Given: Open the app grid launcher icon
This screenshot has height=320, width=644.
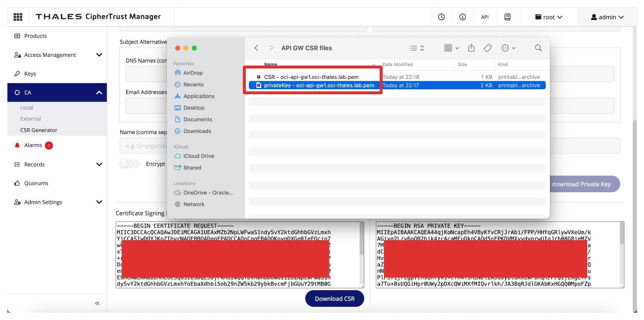Looking at the screenshot, I should coord(18,17).
